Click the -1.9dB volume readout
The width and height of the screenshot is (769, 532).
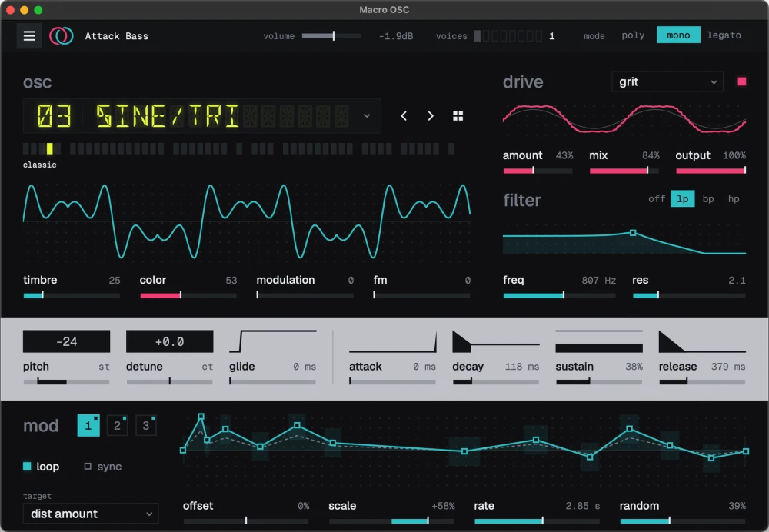(x=396, y=36)
